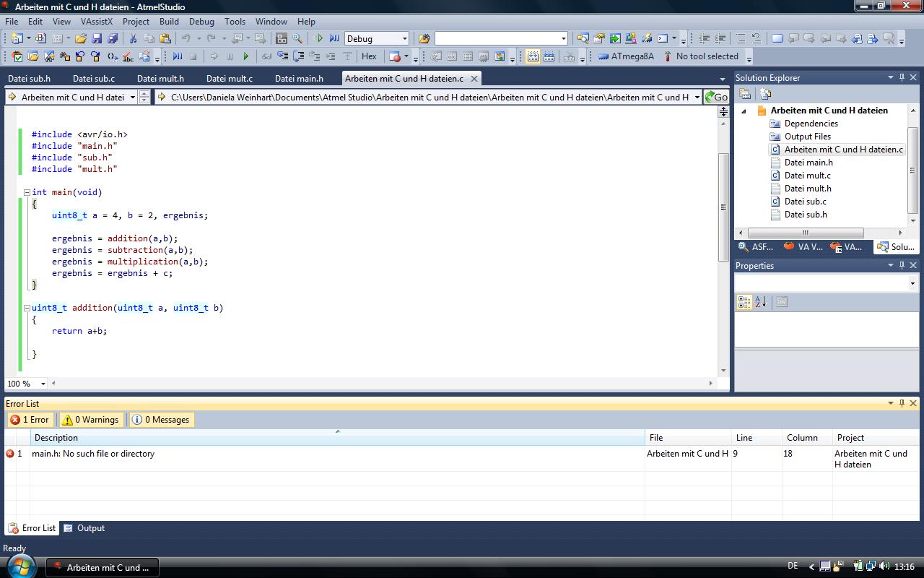Viewport: 924px width, 578px height.
Task: Open the Debug configuration dropdown
Action: point(404,39)
